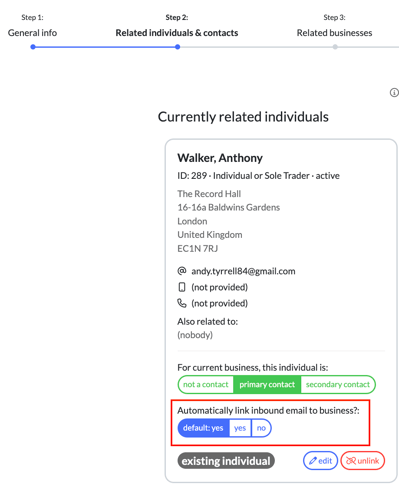Open Walker, Anthony individual name
399x497 pixels.
coord(220,158)
